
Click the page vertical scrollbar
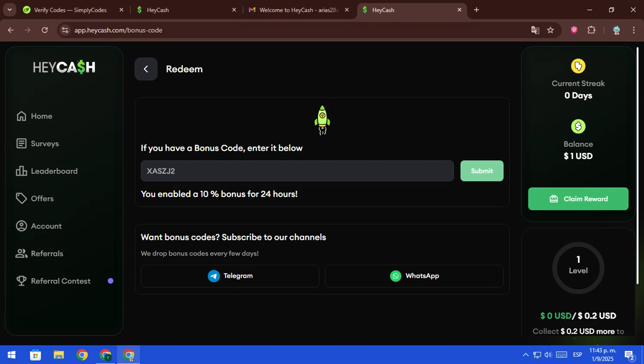click(637, 165)
